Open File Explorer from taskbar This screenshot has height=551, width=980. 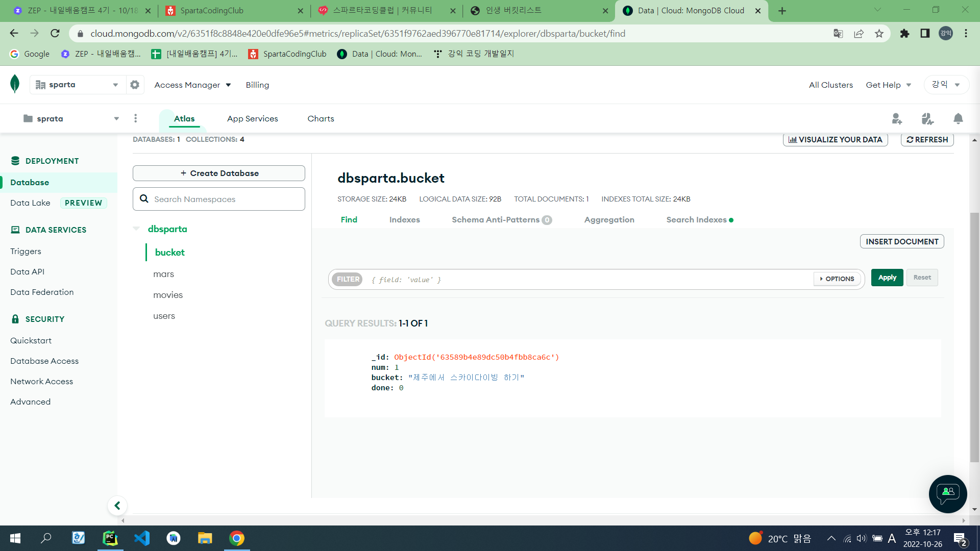[205, 538]
